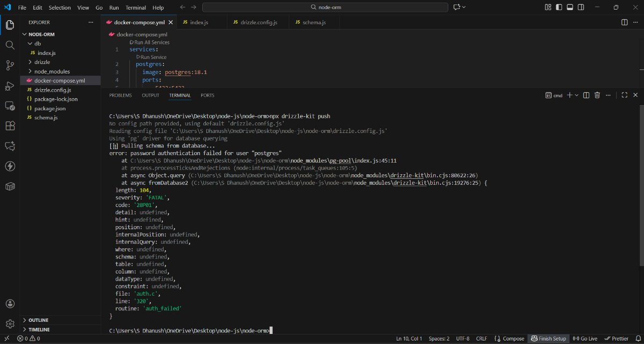Image resolution: width=644 pixels, height=344 pixels.
Task: Click the Finish Setup status button
Action: tap(548, 339)
